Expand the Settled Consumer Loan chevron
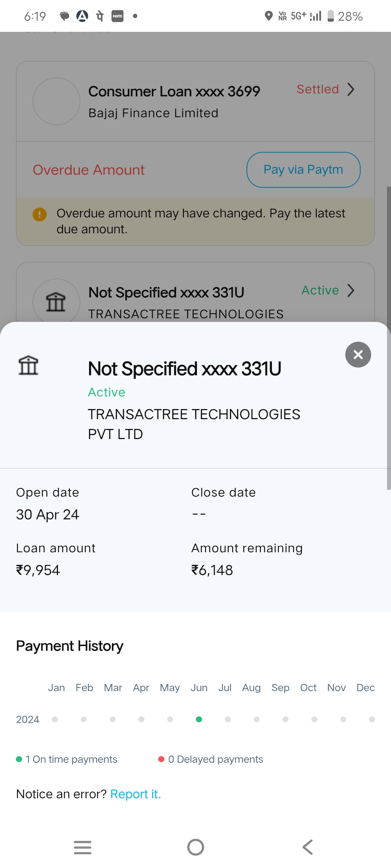The height and width of the screenshot is (868, 391). [x=350, y=89]
